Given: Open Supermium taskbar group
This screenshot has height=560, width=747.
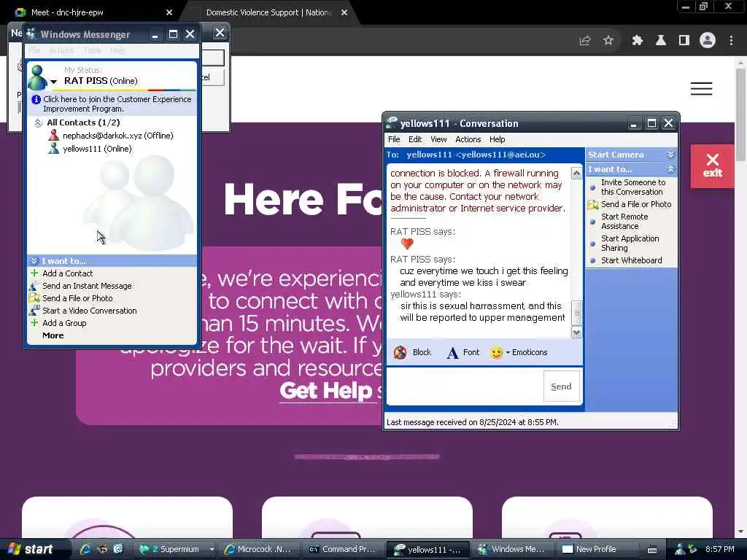Looking at the screenshot, I should coord(175,549).
